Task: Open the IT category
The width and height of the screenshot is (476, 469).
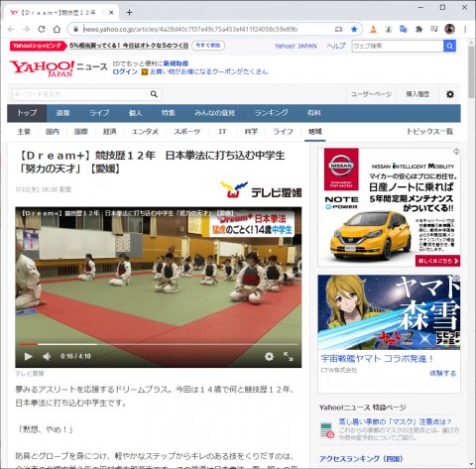Action: pos(222,132)
